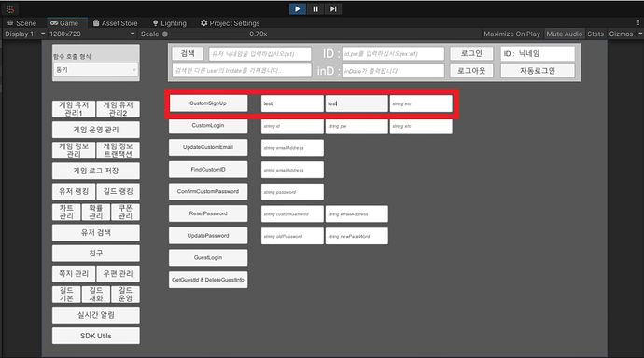This screenshot has height=358, width=644.
Task: Open the 동기 function call type dropdown
Action: [x=96, y=70]
